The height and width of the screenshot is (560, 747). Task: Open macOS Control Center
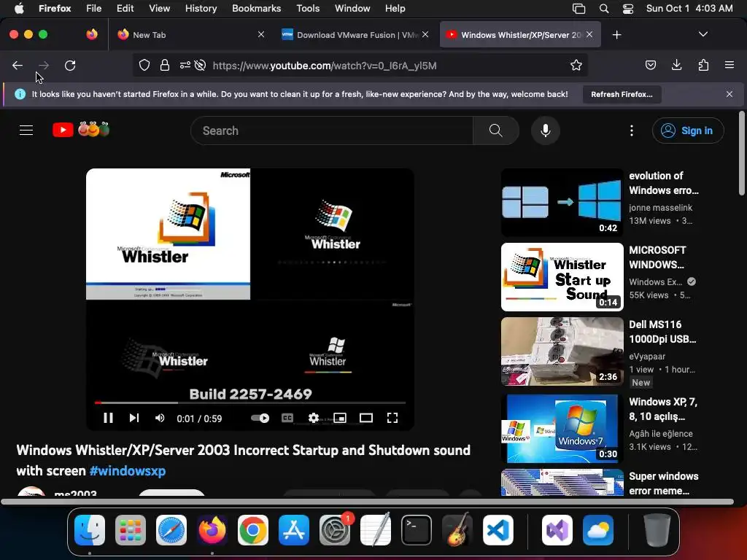coord(628,9)
